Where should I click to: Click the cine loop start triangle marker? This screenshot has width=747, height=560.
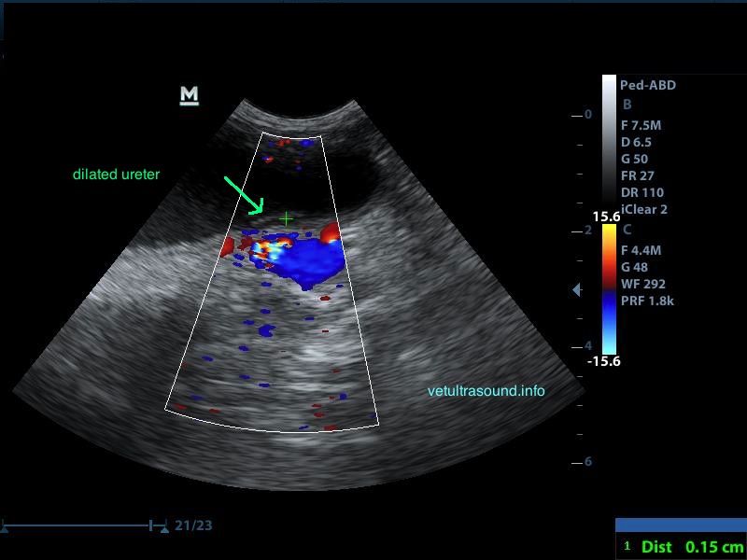[x=5, y=527]
